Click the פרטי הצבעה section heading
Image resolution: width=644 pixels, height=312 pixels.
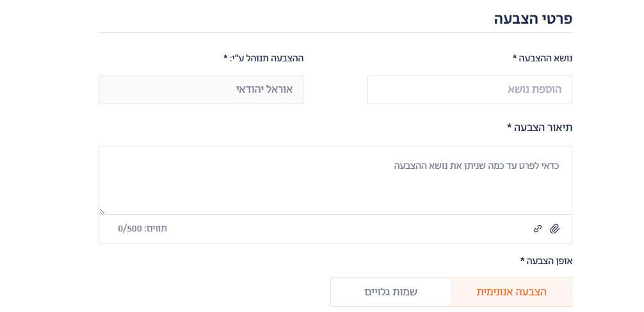[x=533, y=19]
